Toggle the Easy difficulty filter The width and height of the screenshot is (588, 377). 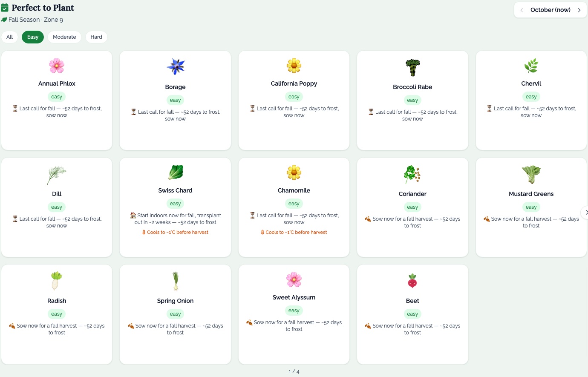tap(33, 37)
